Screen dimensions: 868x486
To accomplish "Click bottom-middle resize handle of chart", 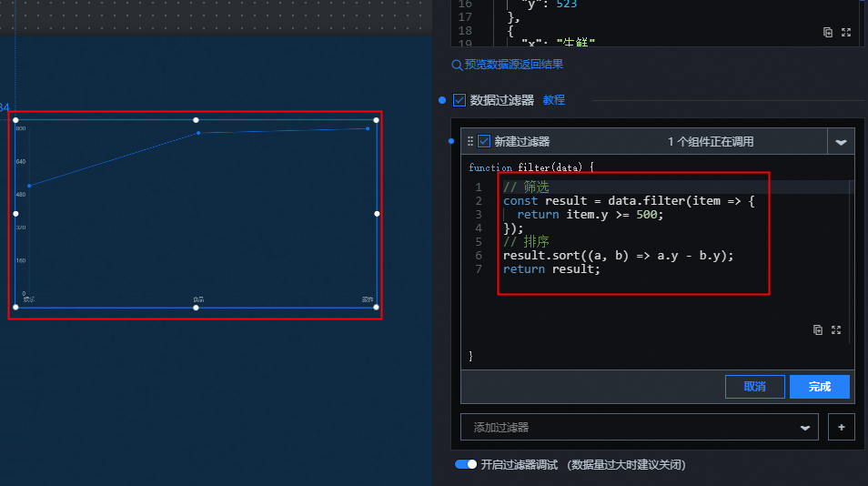I will pyautogui.click(x=196, y=308).
